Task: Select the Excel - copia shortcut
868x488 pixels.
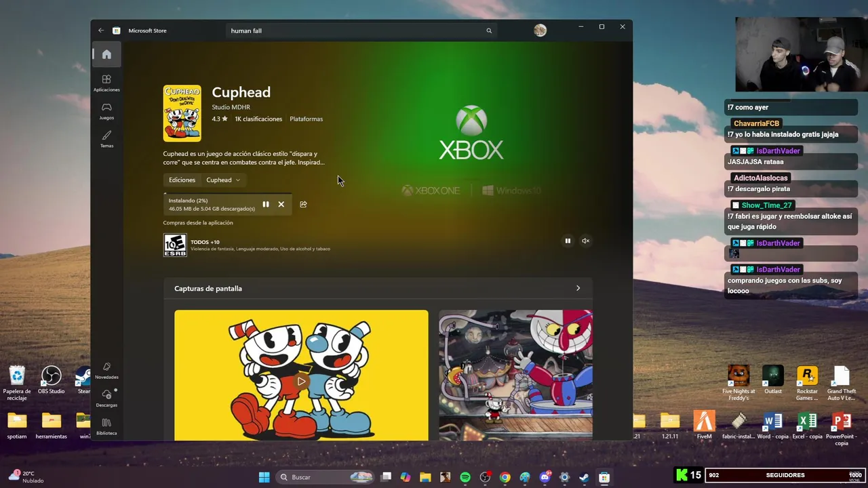Action: tap(807, 426)
